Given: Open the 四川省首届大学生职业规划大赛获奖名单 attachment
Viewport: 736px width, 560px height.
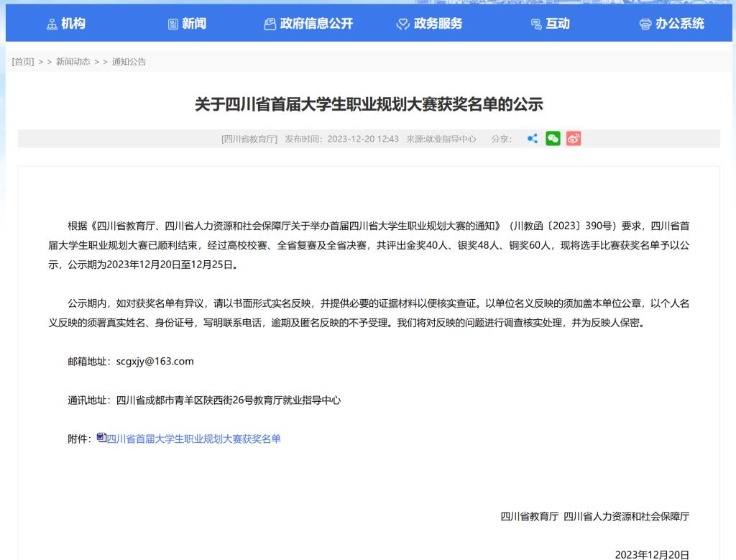Looking at the screenshot, I should (193, 439).
